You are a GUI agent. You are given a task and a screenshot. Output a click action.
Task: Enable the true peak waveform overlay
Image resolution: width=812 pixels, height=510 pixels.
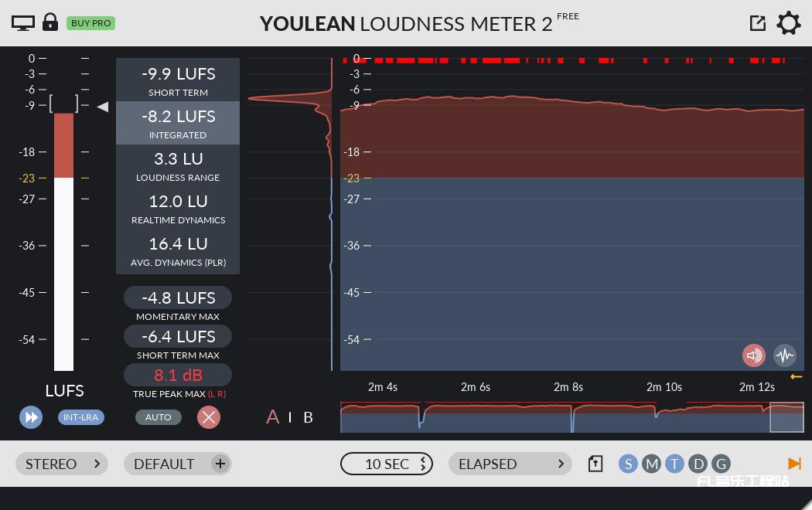pyautogui.click(x=784, y=355)
